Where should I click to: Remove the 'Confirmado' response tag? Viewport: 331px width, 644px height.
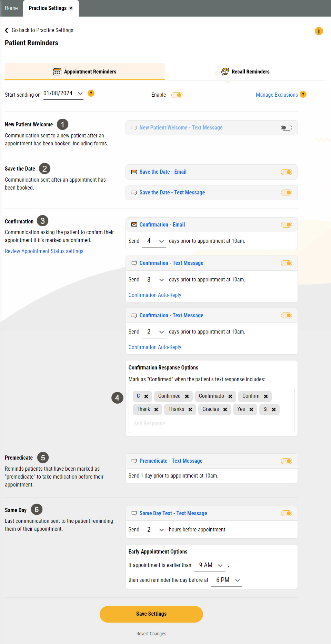230,396
